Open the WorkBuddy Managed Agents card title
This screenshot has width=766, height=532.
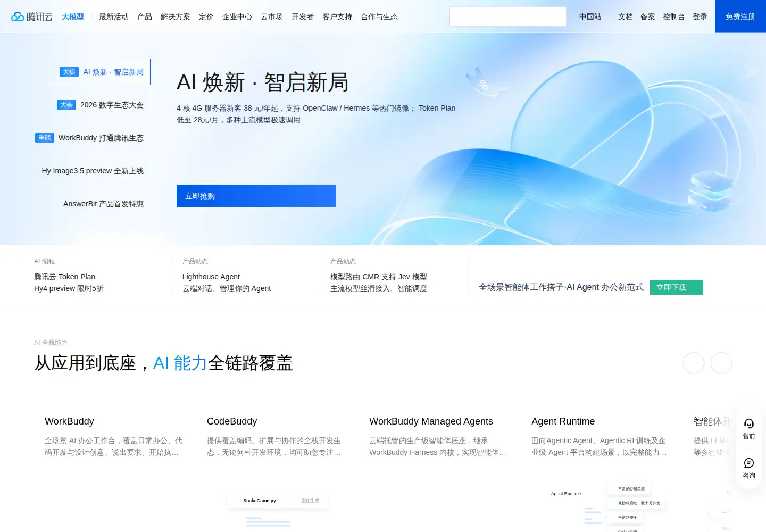431,421
